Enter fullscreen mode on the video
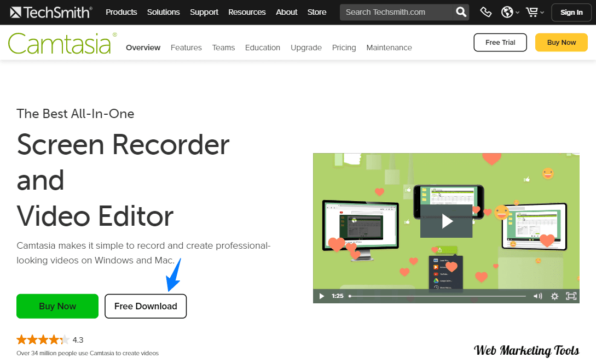596x364 pixels. click(571, 296)
